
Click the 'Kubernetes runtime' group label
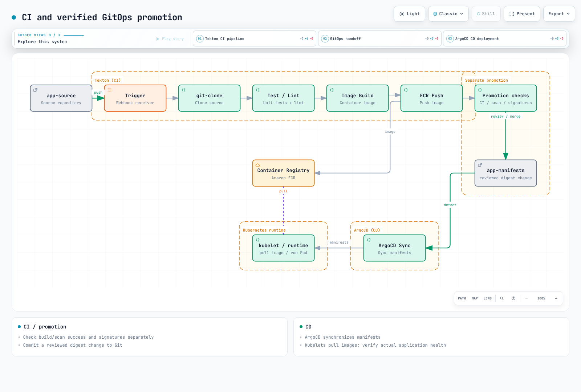[264, 230]
